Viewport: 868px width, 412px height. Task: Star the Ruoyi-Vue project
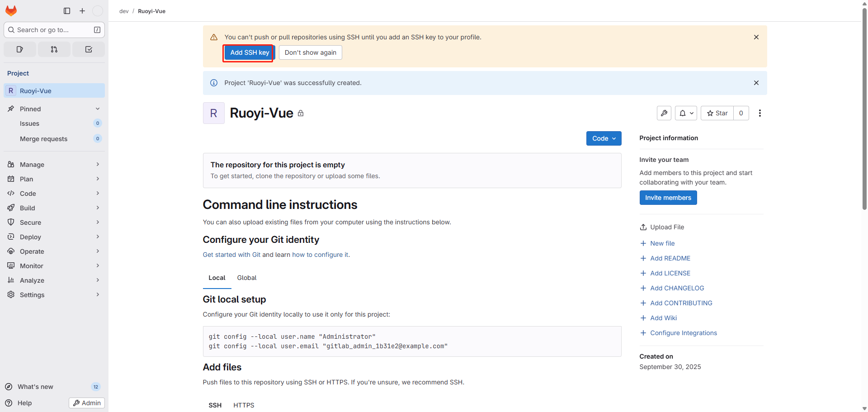click(x=717, y=113)
